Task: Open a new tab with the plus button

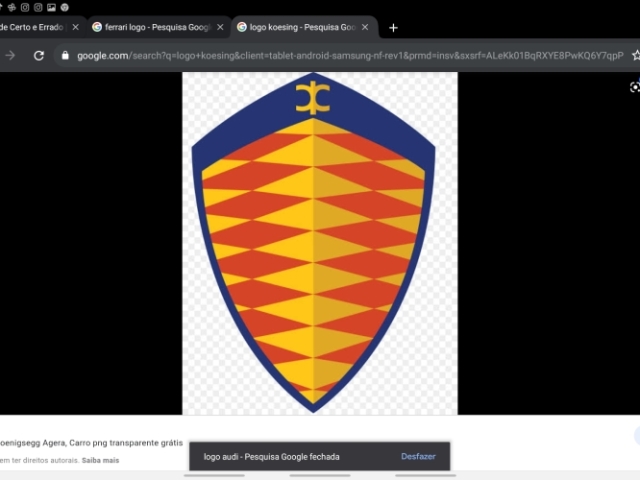Action: [x=393, y=28]
